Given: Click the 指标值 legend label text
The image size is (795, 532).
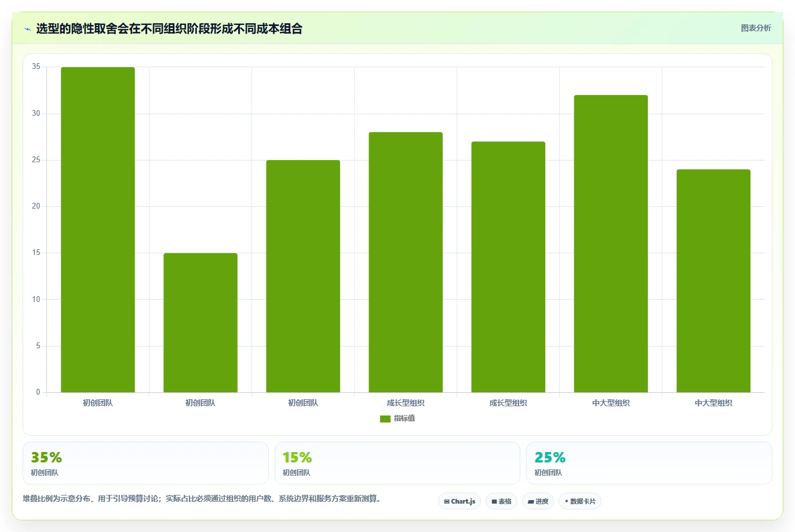Looking at the screenshot, I should pyautogui.click(x=404, y=418).
